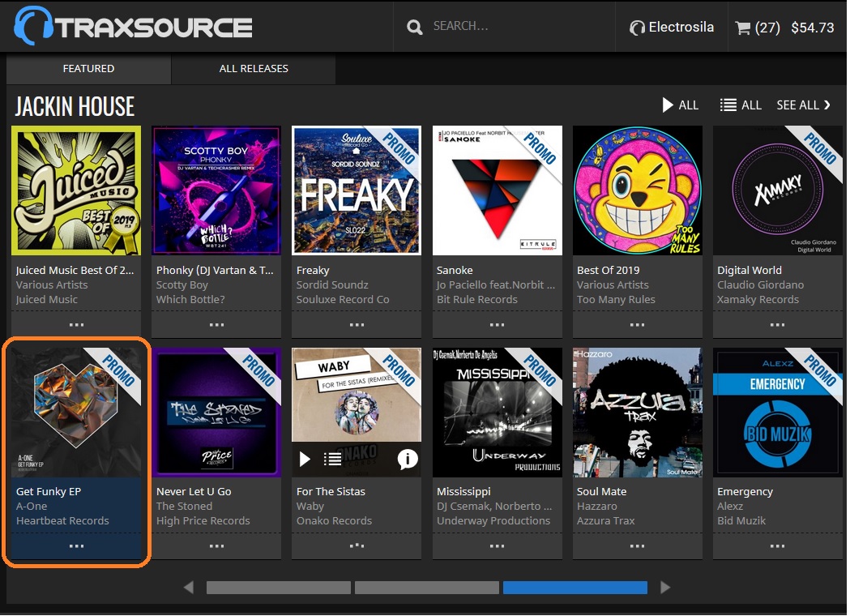This screenshot has width=850, height=616.
Task: Open Digital World Xamaky cover art
Action: tap(777, 190)
